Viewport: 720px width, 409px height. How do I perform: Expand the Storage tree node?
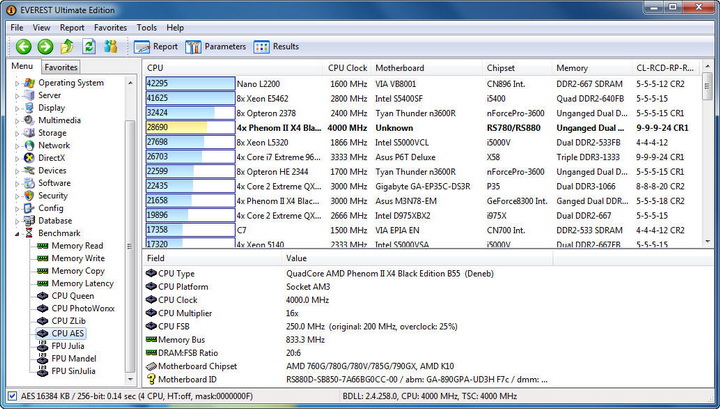[17, 133]
